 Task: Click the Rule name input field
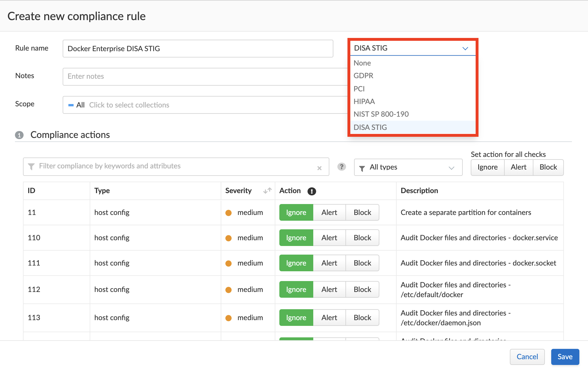pyautogui.click(x=198, y=49)
